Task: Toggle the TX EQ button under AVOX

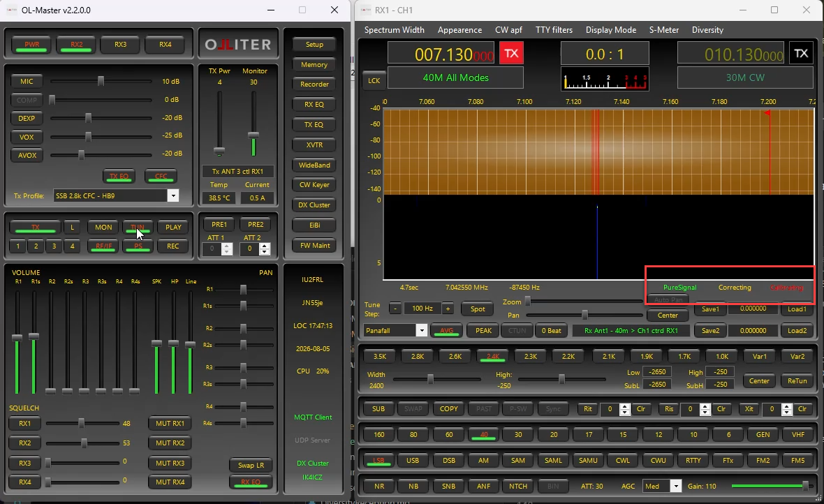Action: [x=119, y=177]
